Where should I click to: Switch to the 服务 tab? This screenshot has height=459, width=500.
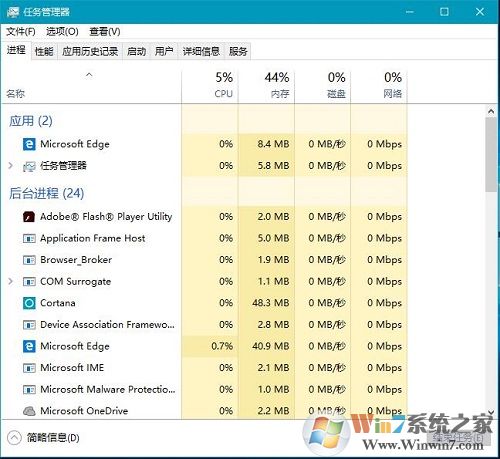(x=238, y=51)
